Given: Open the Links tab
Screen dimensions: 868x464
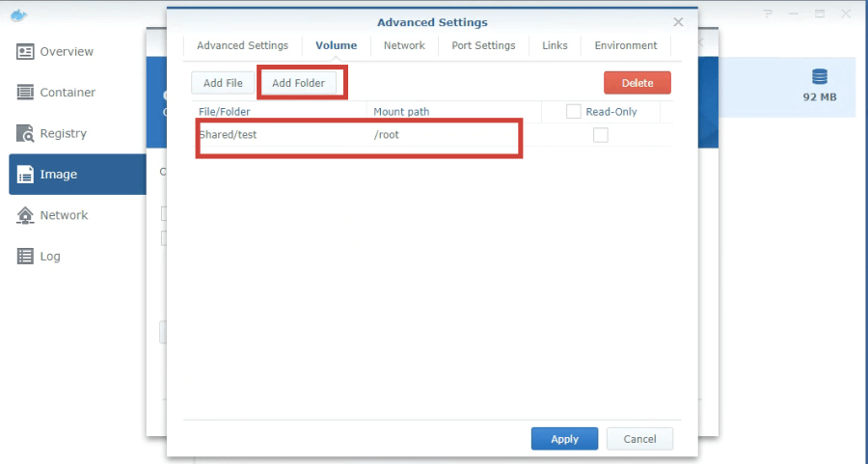Looking at the screenshot, I should point(555,45).
